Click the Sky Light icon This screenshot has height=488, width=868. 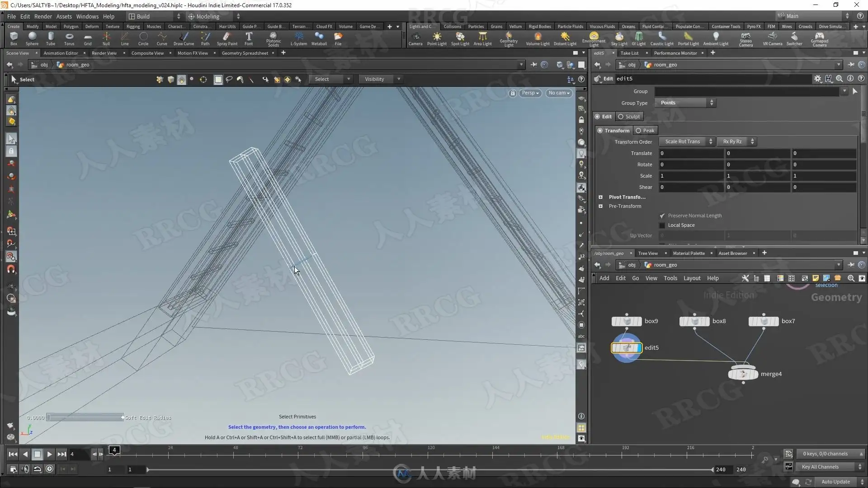pos(619,38)
